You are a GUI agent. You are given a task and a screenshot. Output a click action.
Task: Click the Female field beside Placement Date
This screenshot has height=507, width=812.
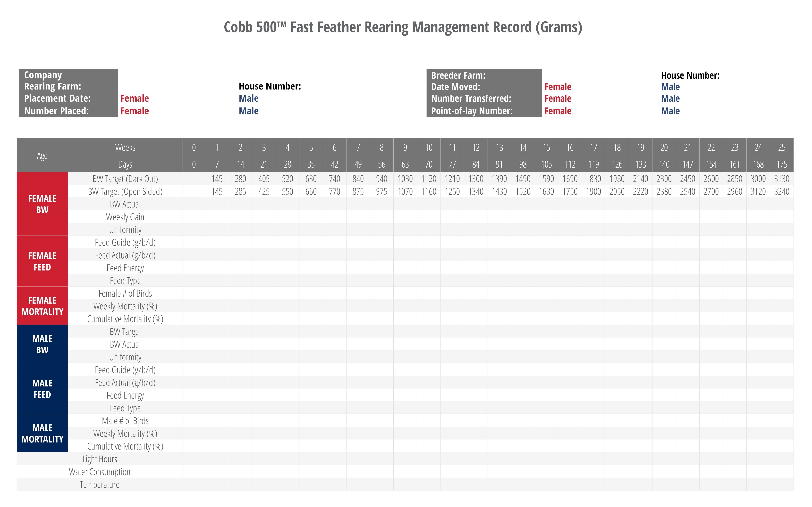177,98
